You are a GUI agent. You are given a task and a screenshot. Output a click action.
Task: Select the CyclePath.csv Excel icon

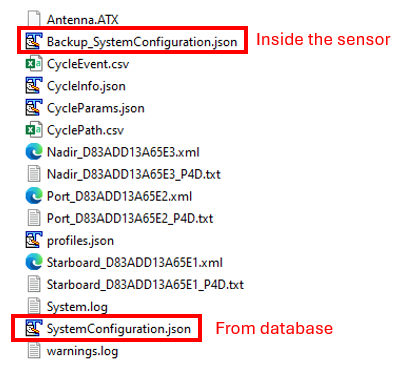[34, 130]
